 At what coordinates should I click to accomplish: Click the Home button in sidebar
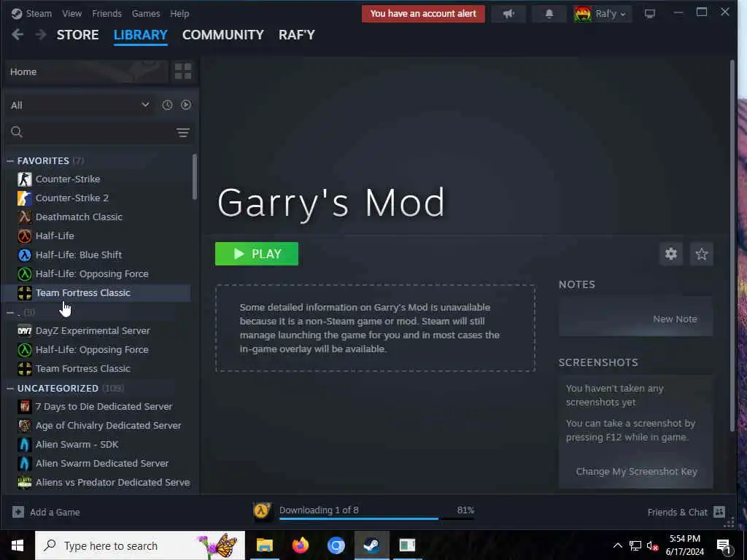[88, 71]
